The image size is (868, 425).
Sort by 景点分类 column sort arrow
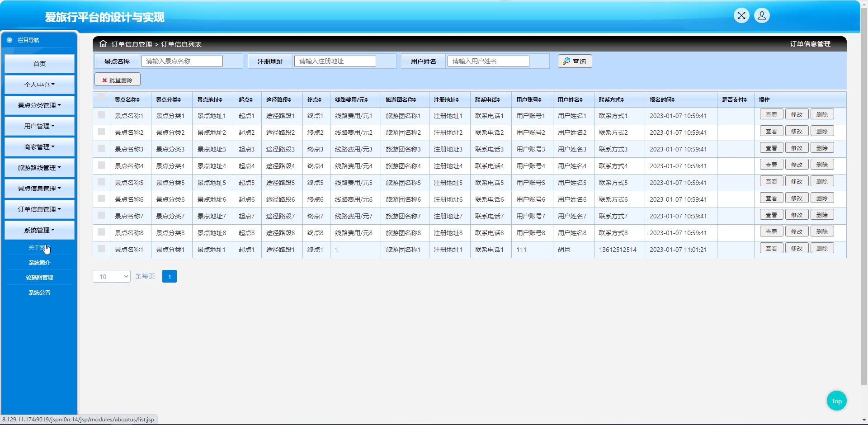(179, 100)
